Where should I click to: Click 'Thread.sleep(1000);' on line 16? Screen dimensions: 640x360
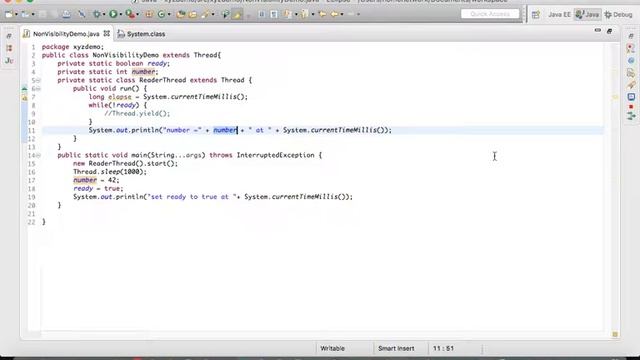[x=110, y=172]
